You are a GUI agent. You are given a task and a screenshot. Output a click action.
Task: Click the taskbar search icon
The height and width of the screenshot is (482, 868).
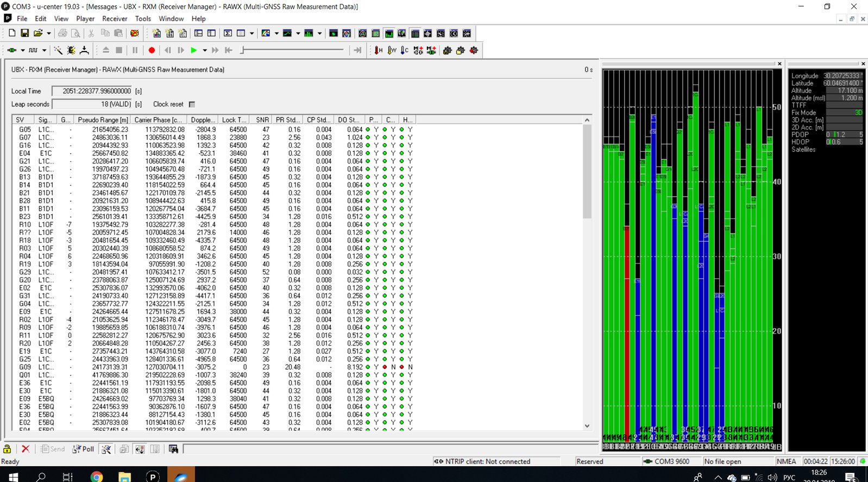point(41,477)
